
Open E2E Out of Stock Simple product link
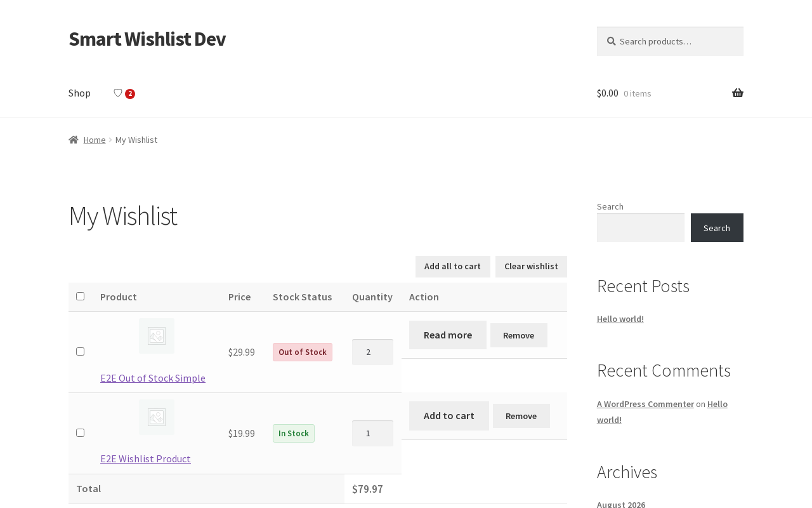(x=153, y=378)
